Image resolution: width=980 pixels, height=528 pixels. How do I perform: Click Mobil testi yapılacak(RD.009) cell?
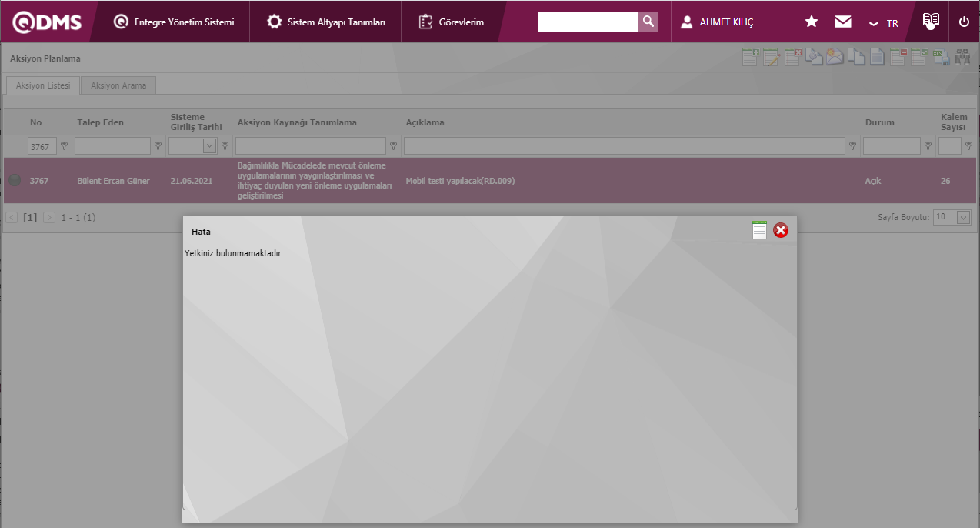[460, 181]
